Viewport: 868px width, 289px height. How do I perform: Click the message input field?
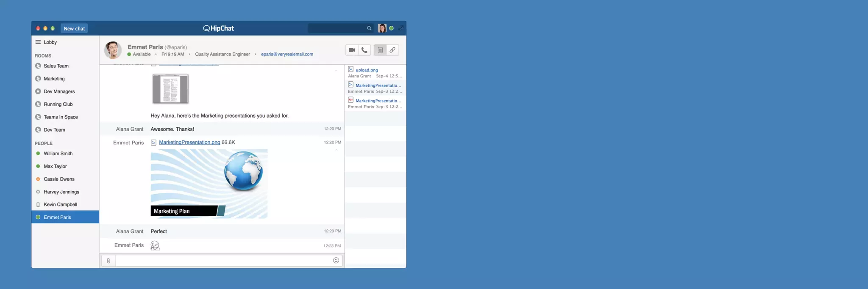224,261
